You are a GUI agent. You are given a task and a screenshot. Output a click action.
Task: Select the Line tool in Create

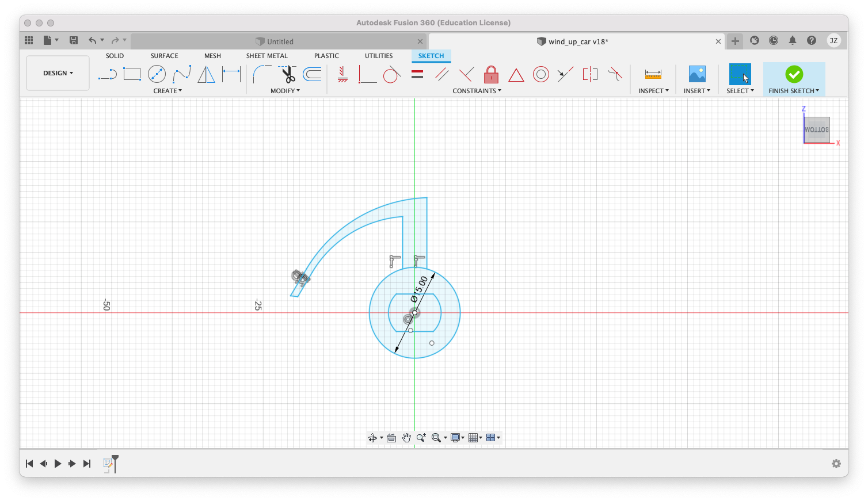(108, 74)
